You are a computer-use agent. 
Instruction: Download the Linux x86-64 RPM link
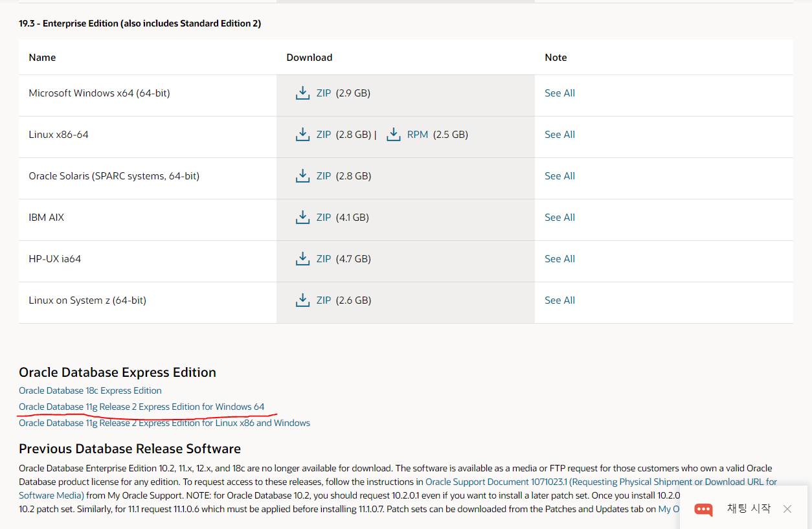tap(418, 135)
